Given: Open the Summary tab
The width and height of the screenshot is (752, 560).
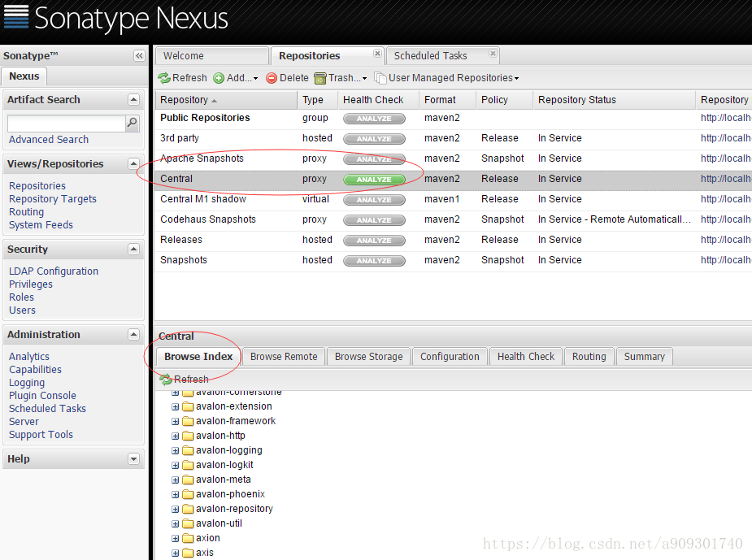Looking at the screenshot, I should click(644, 357).
